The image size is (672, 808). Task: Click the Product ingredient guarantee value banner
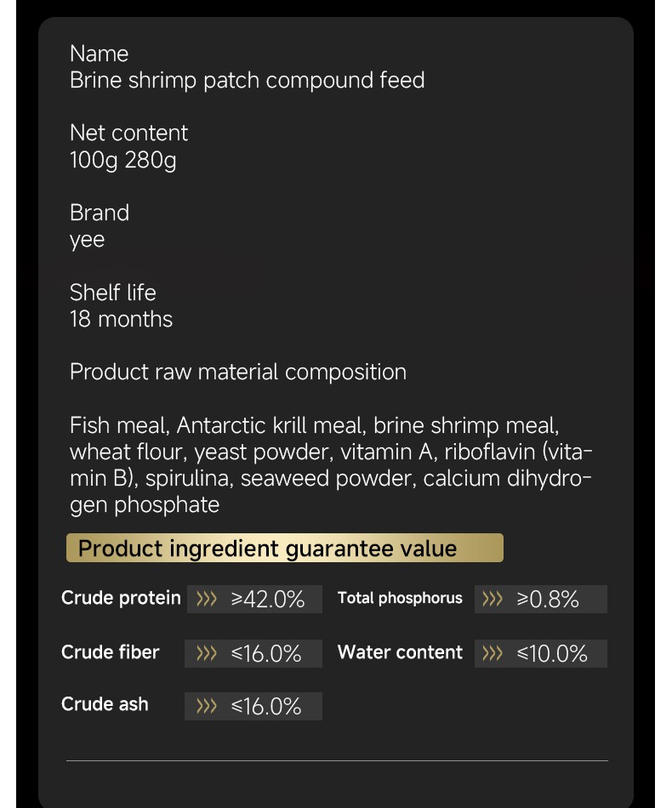[x=284, y=548]
